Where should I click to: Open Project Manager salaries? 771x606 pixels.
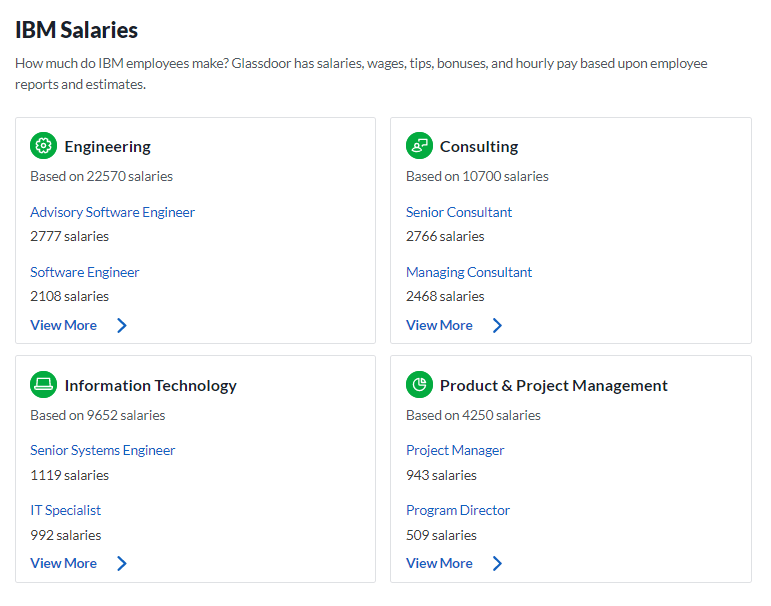point(455,450)
